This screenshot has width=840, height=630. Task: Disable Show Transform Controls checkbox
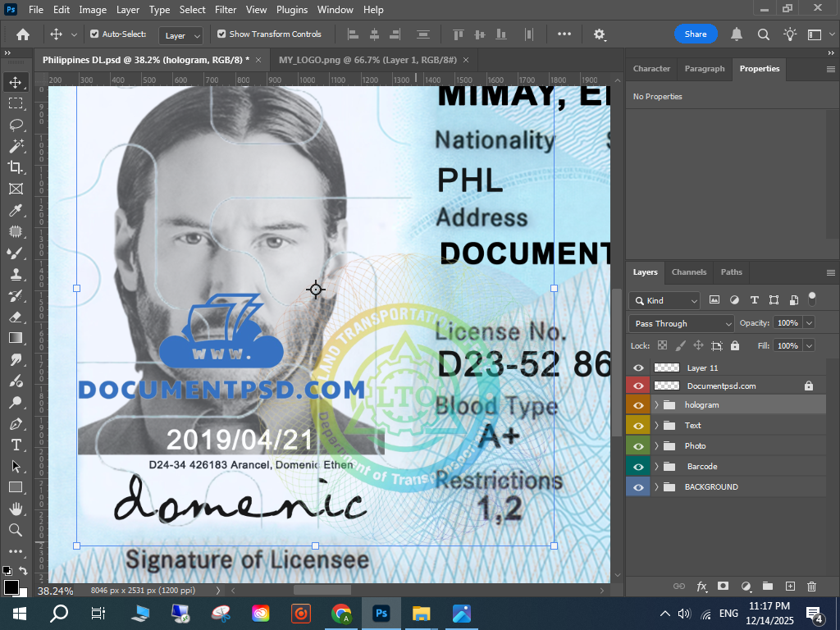(221, 34)
